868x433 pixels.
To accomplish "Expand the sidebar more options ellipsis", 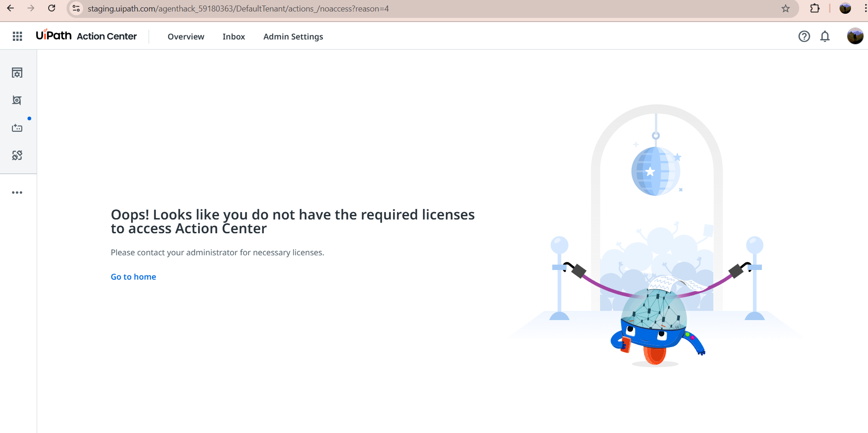I will point(17,192).
